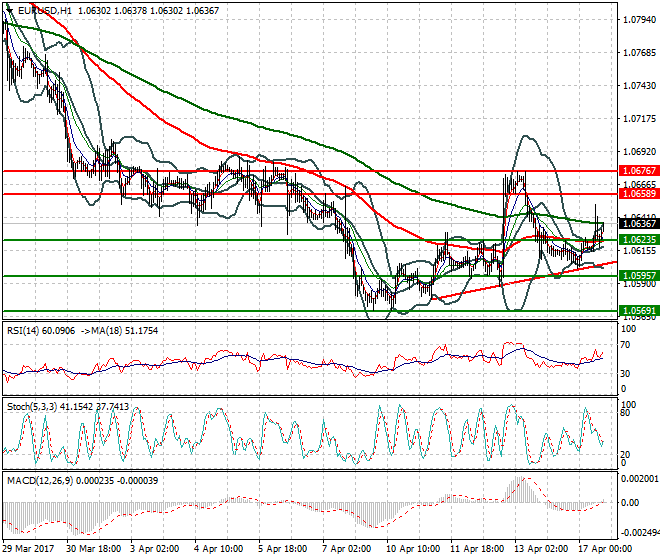Click the 13 Apr 02:00 time axis label
Image resolution: width=660 pixels, height=560 pixels.
[x=541, y=549]
